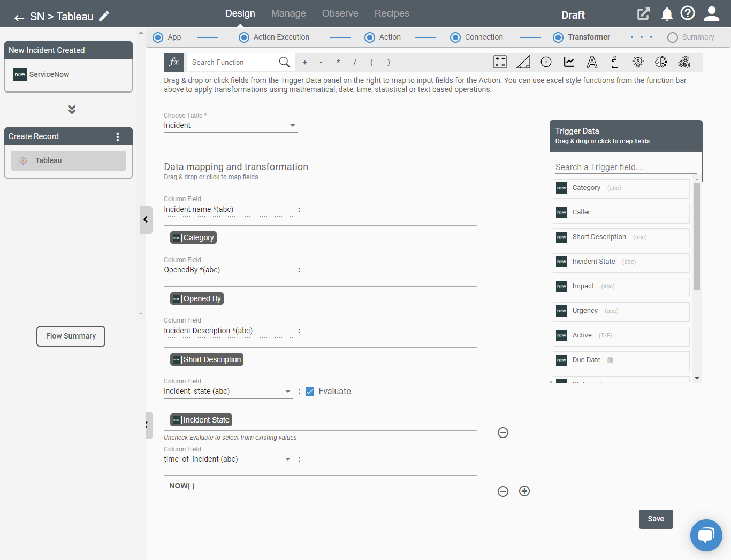The image size is (731, 560).
Task: Select Action step radio
Action: (370, 37)
